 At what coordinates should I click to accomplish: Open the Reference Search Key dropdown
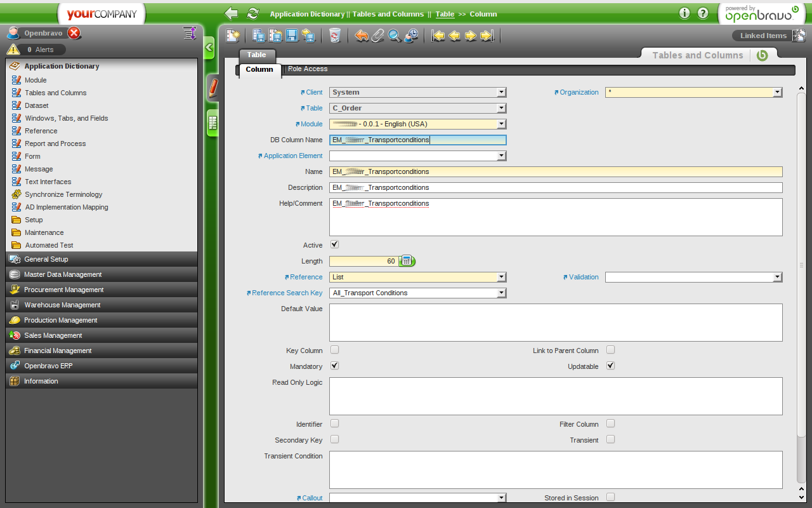tap(501, 293)
